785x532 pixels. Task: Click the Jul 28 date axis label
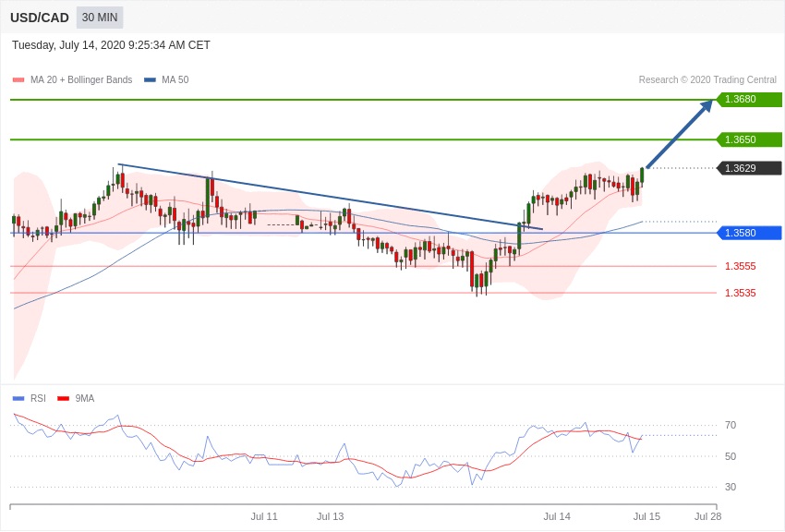point(707,516)
